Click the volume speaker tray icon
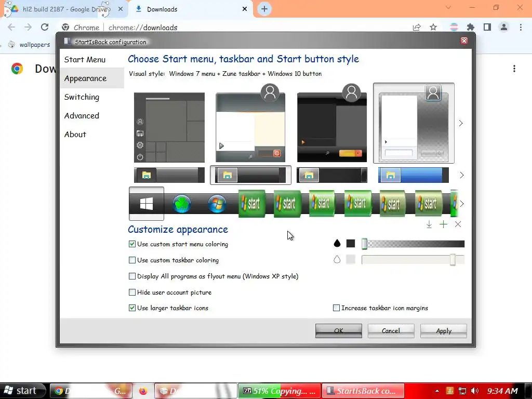This screenshot has width=532, height=399. (475, 391)
